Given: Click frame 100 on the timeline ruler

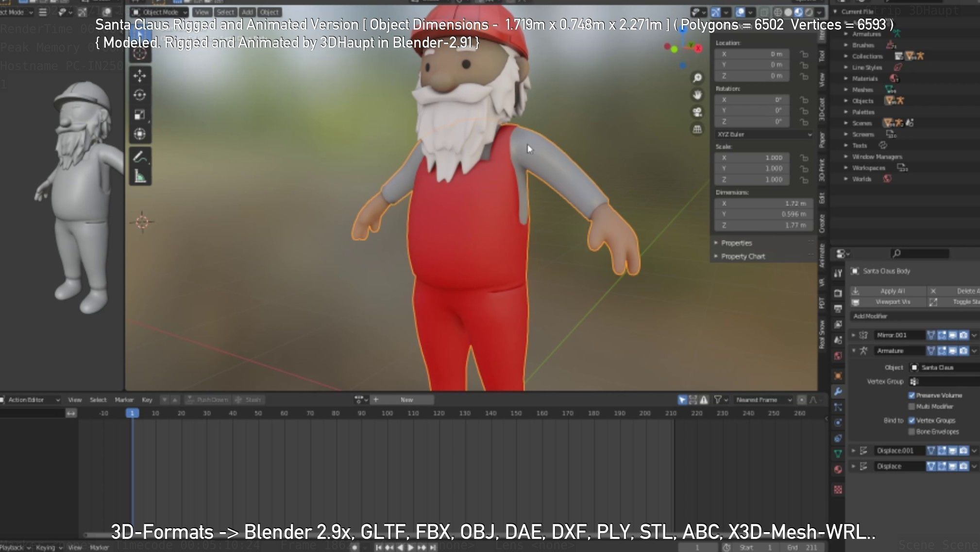Looking at the screenshot, I should pyautogui.click(x=387, y=414).
